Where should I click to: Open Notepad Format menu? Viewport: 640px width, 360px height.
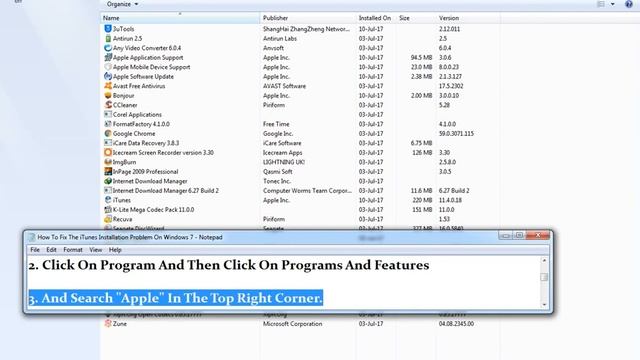73,250
